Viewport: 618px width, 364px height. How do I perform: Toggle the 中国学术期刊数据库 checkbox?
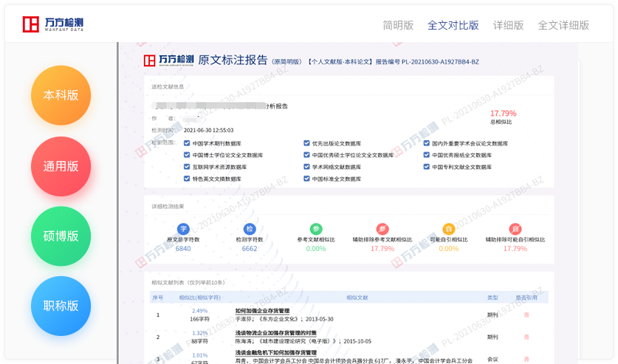pos(187,143)
